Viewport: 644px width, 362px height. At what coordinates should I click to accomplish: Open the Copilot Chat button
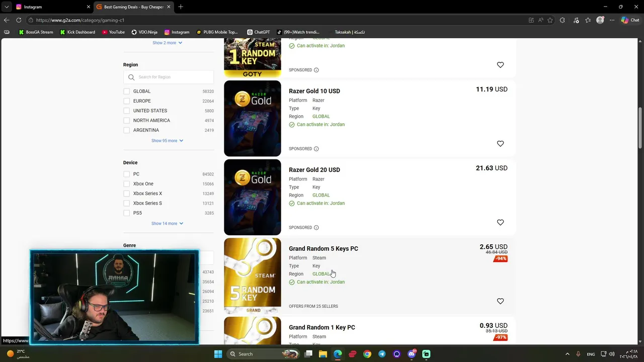[630, 20]
